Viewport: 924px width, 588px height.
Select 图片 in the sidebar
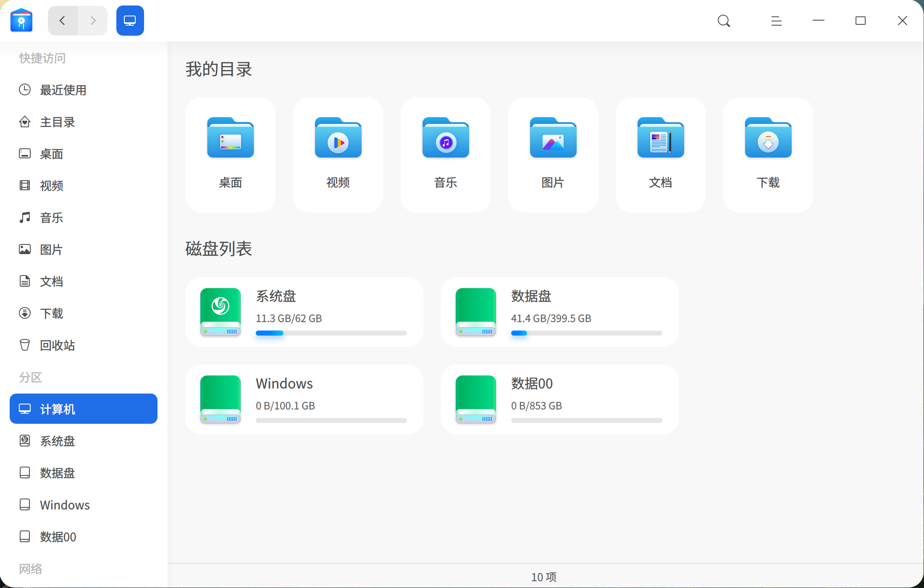point(84,249)
